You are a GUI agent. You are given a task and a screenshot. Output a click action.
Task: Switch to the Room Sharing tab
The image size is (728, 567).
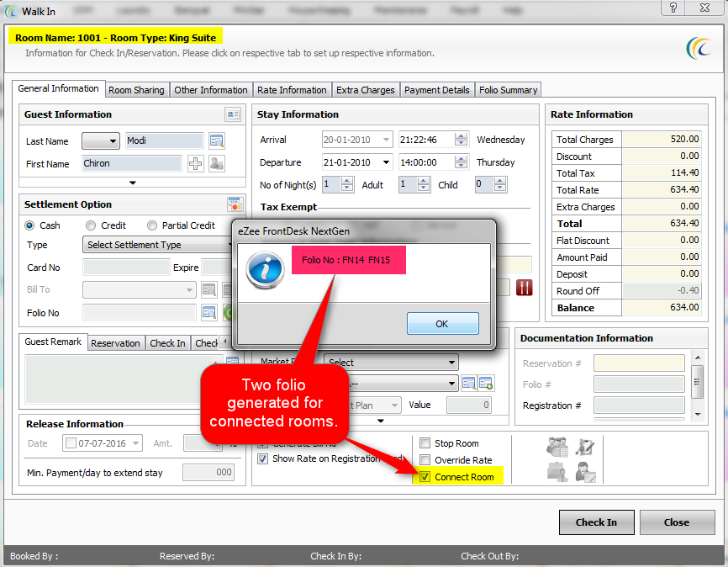[136, 90]
